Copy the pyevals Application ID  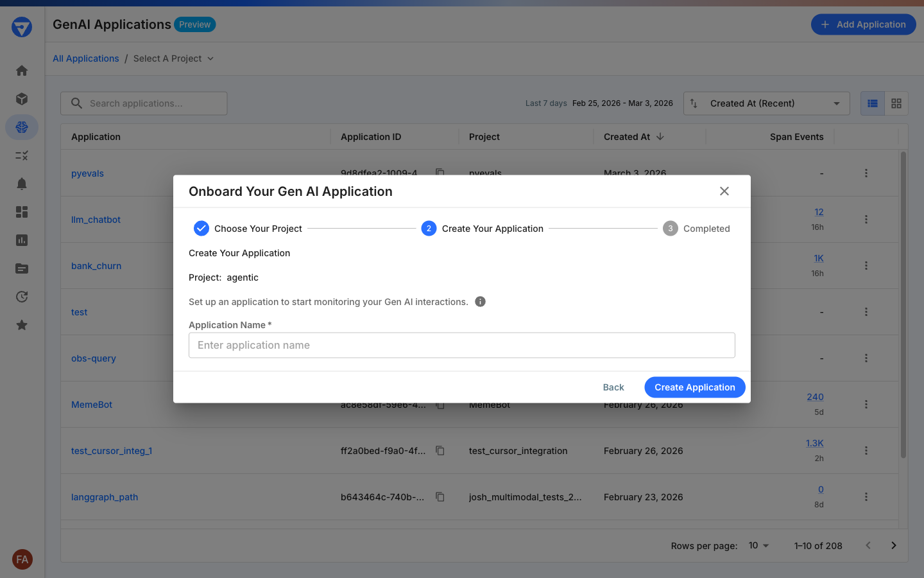point(440,173)
